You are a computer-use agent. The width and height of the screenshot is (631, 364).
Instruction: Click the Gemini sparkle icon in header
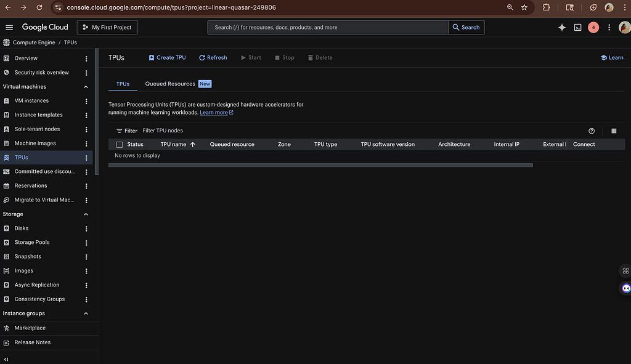(562, 27)
